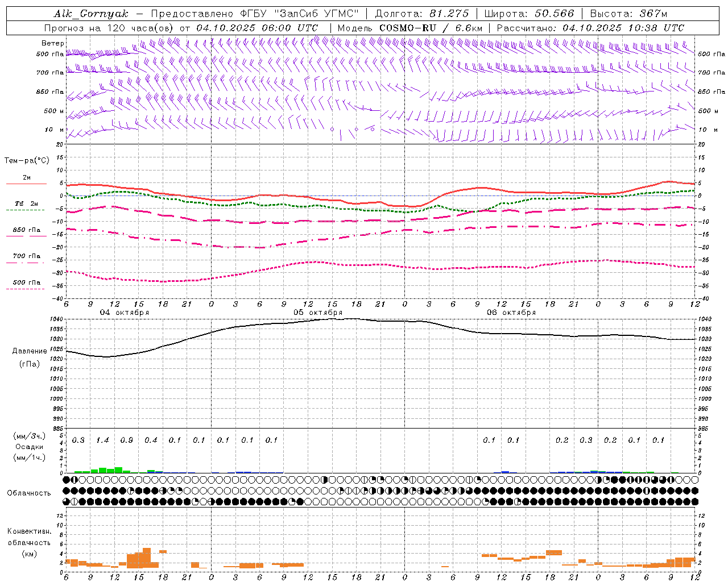
Task: Click the "Тем-ра(°C)" temperature panel label
Action: (27, 161)
